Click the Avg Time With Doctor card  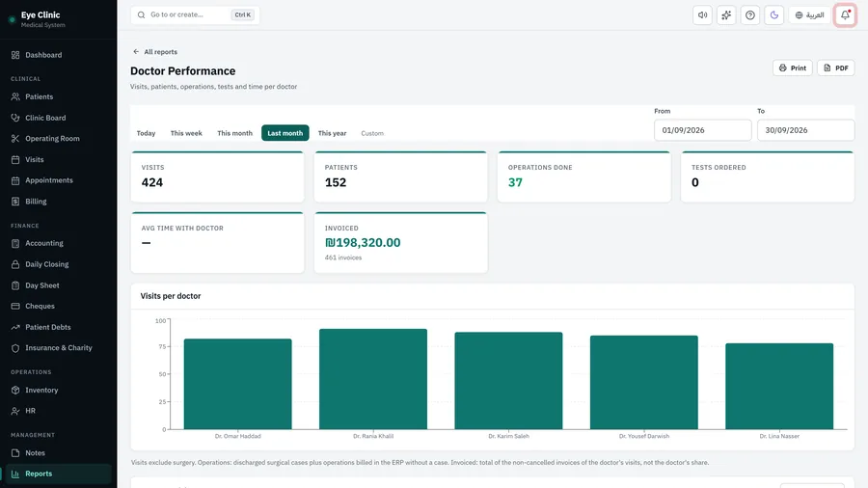[218, 242]
